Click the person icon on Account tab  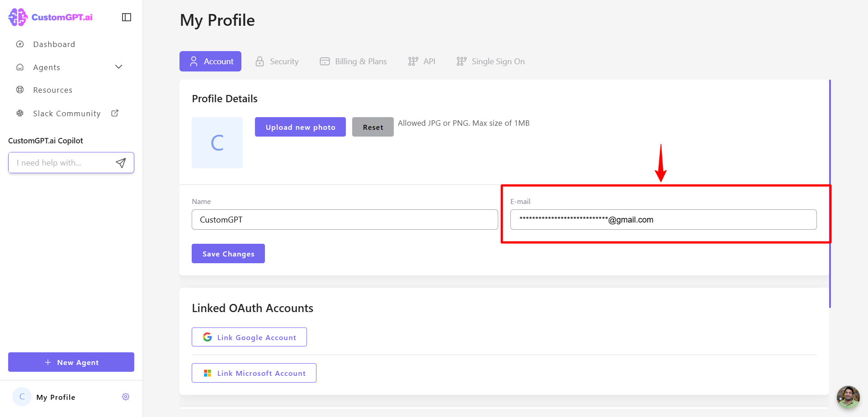pyautogui.click(x=193, y=62)
